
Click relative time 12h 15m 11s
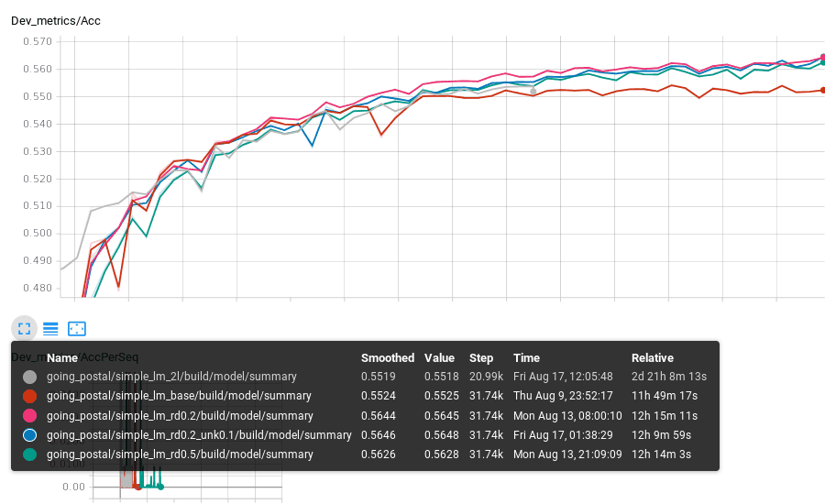665,416
